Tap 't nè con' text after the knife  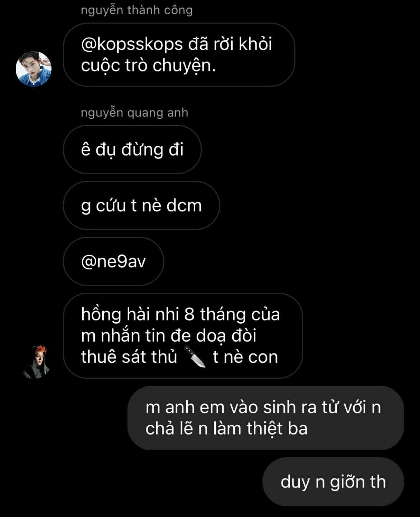pyautogui.click(x=246, y=357)
